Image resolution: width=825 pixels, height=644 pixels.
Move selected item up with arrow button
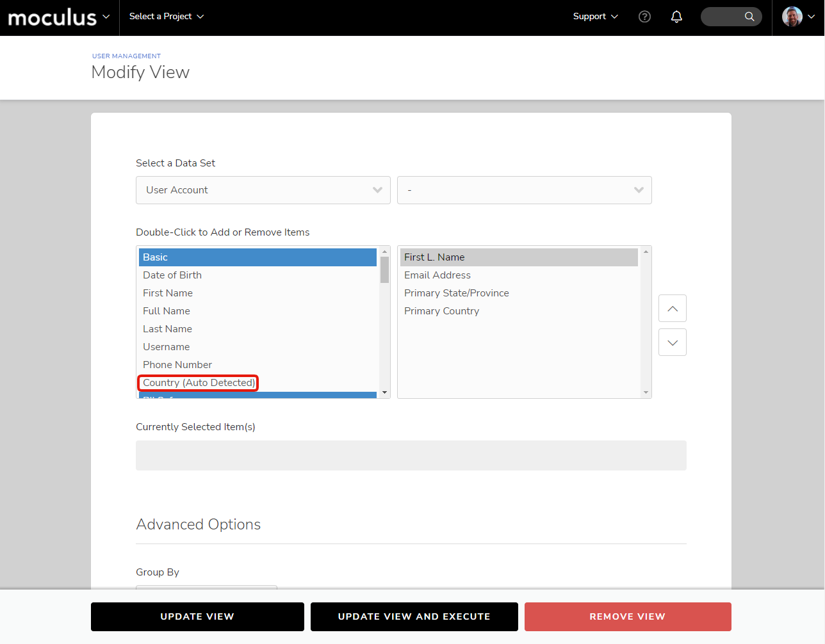coord(672,309)
